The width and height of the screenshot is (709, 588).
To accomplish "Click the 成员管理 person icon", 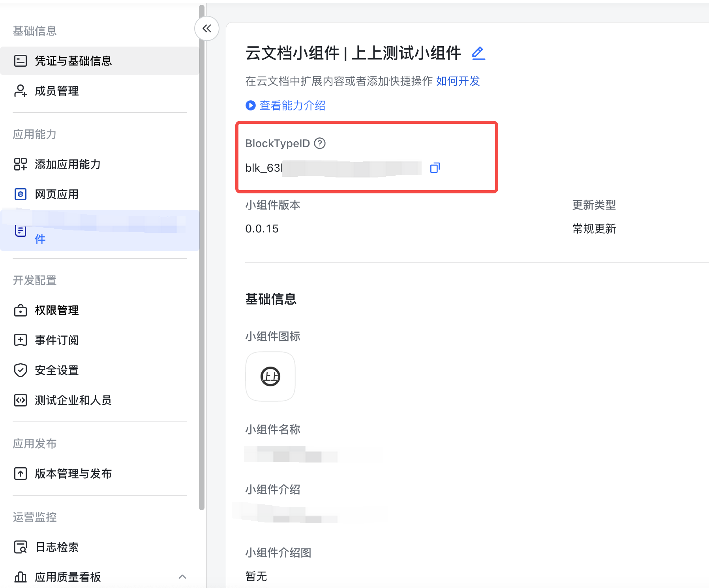I will point(21,91).
